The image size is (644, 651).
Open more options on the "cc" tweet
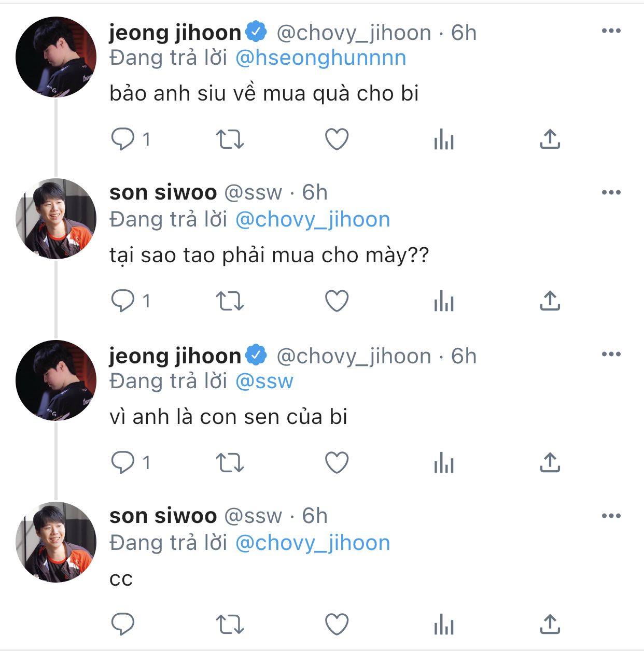point(611,516)
